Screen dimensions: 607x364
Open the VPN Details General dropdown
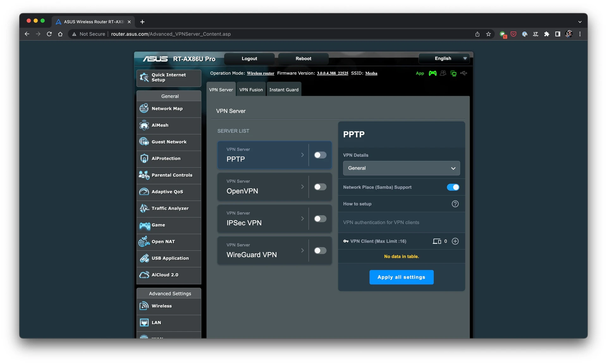click(x=401, y=168)
